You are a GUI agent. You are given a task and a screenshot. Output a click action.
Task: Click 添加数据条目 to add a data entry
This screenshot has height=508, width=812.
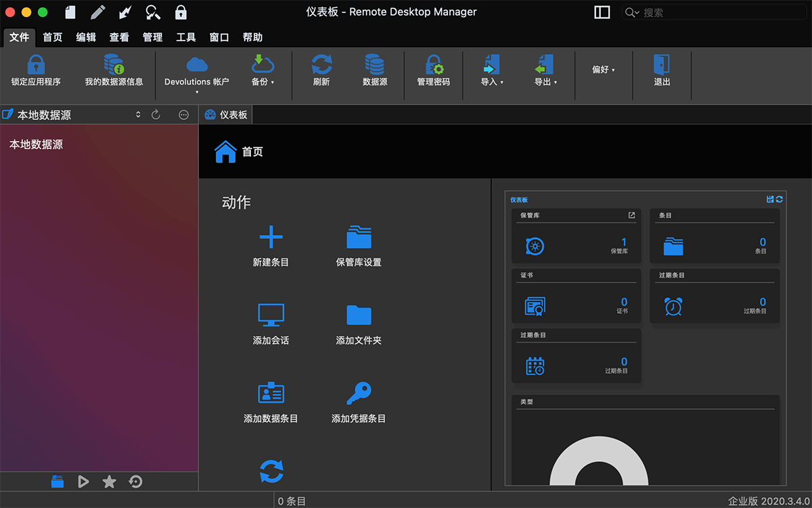pyautogui.click(x=271, y=403)
